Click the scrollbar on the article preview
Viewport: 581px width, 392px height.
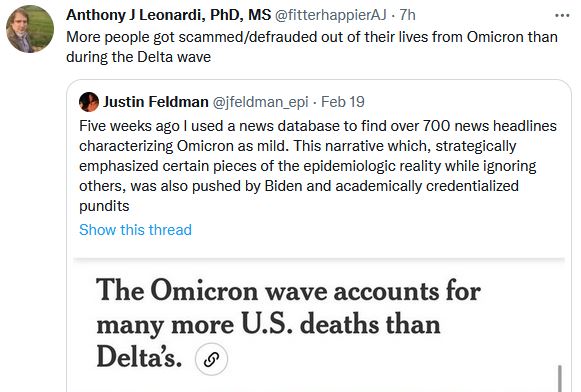(560, 378)
